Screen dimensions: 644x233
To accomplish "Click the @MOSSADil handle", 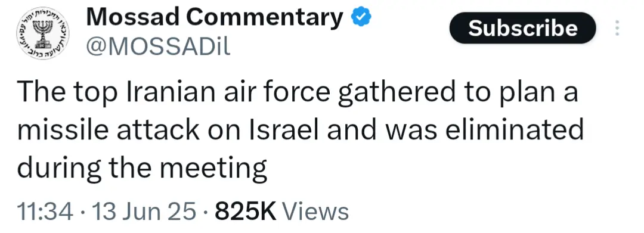I will coord(157,48).
